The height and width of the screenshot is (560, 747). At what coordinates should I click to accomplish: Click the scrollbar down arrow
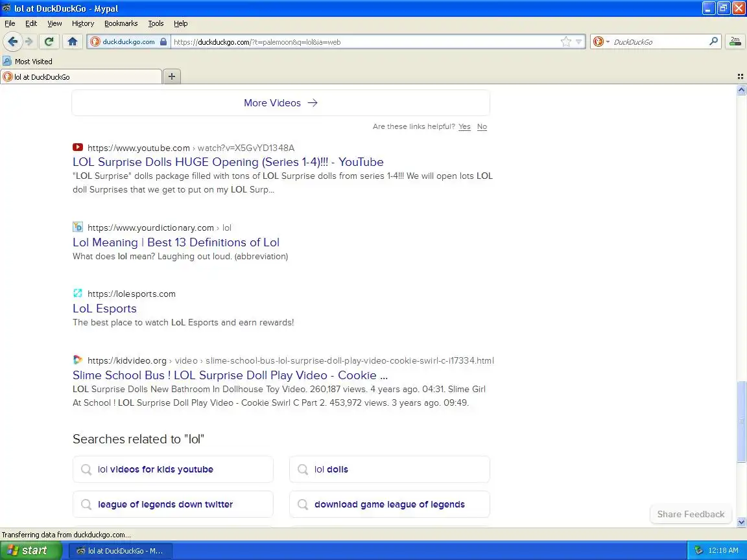(741, 522)
